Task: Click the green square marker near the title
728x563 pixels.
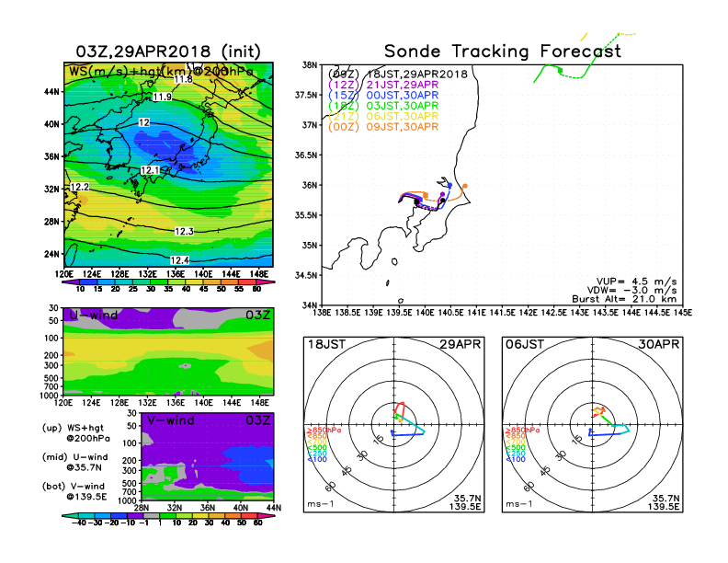Action: tap(561, 70)
